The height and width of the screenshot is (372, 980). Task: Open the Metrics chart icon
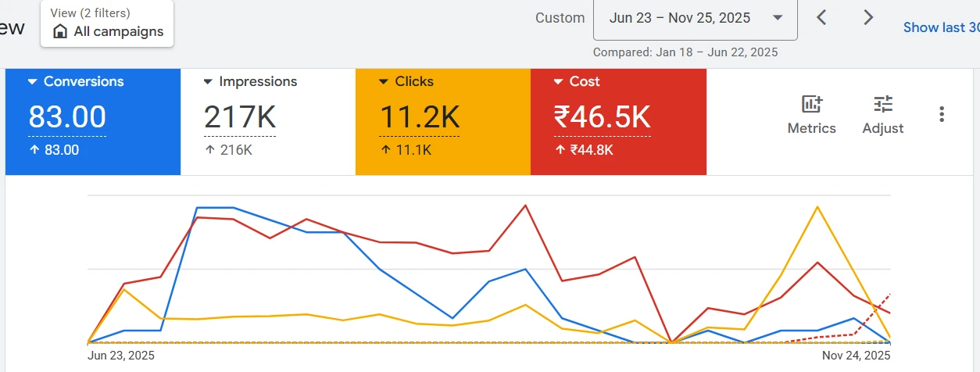(812, 104)
